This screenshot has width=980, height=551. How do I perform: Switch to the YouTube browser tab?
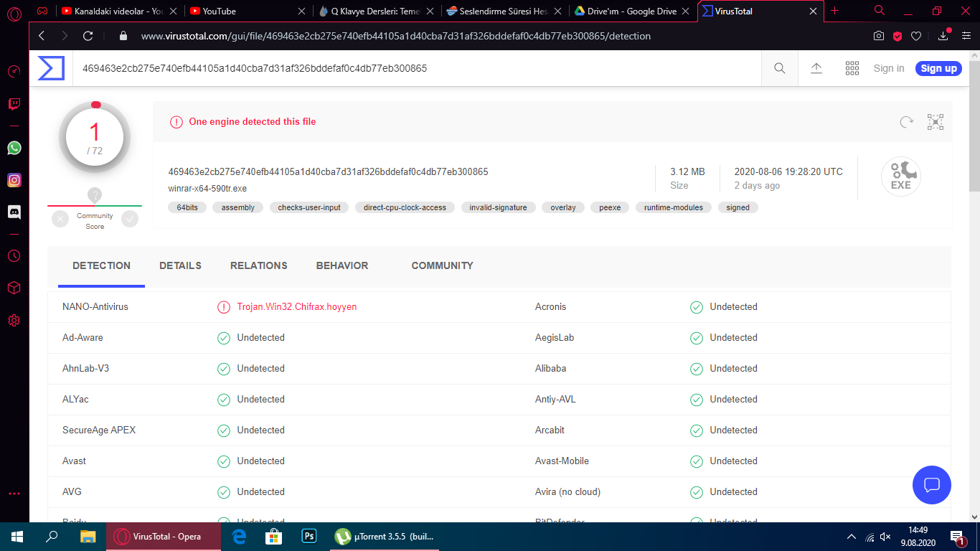click(x=248, y=11)
